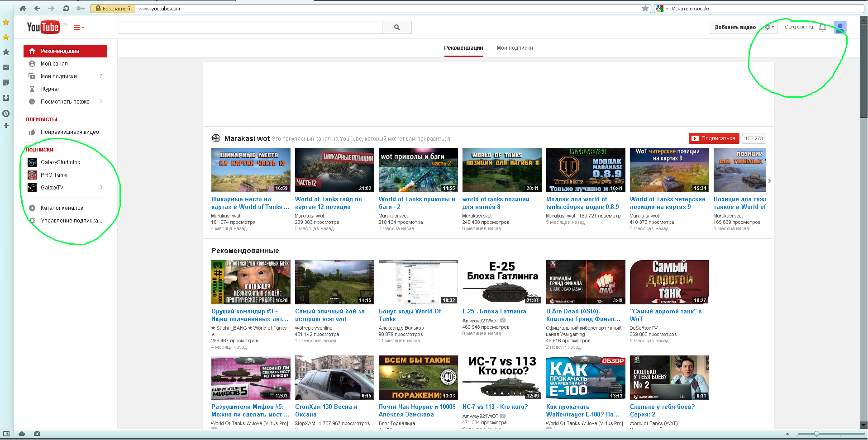Bookmark page using star in address bar
The width and height of the screenshot is (868, 440).
[645, 9]
